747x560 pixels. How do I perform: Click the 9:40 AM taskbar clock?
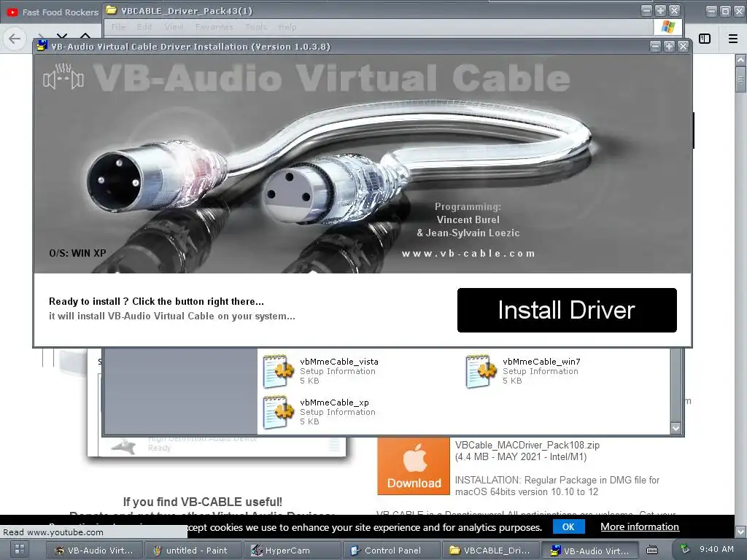click(716, 549)
